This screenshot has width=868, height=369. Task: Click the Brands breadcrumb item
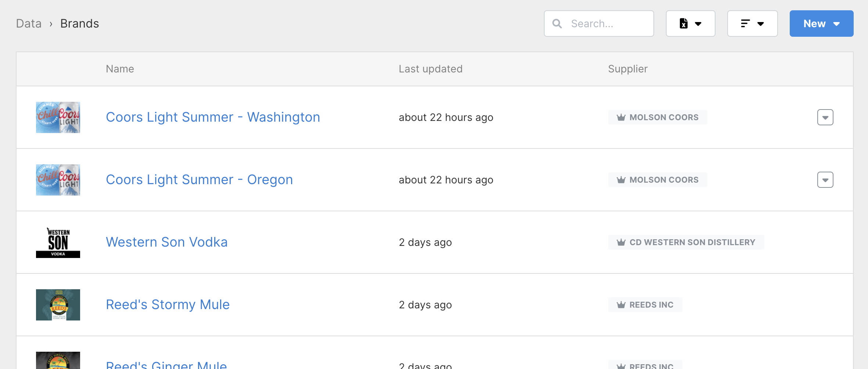[x=80, y=24]
